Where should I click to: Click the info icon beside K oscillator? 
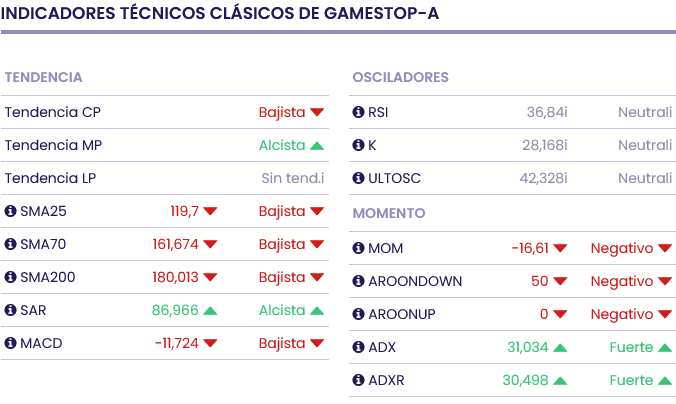(359, 145)
